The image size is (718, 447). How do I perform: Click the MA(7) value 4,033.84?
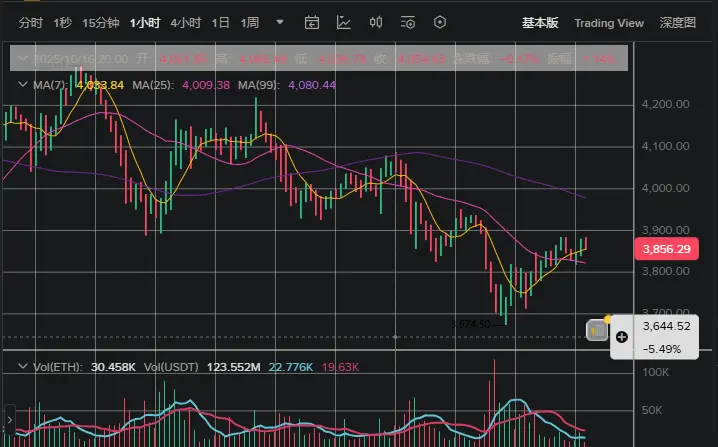pos(100,85)
